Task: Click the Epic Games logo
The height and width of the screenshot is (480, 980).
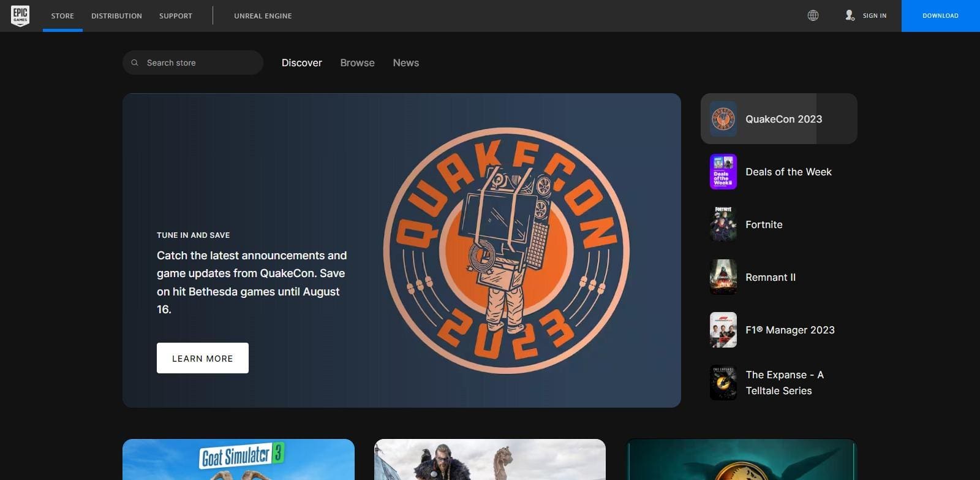Action: [x=20, y=16]
